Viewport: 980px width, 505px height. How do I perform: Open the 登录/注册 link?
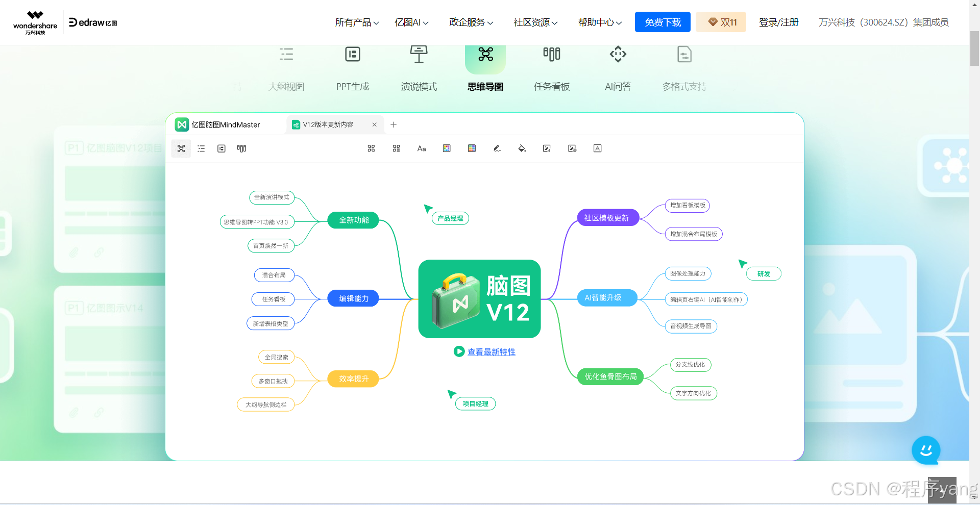pos(778,22)
